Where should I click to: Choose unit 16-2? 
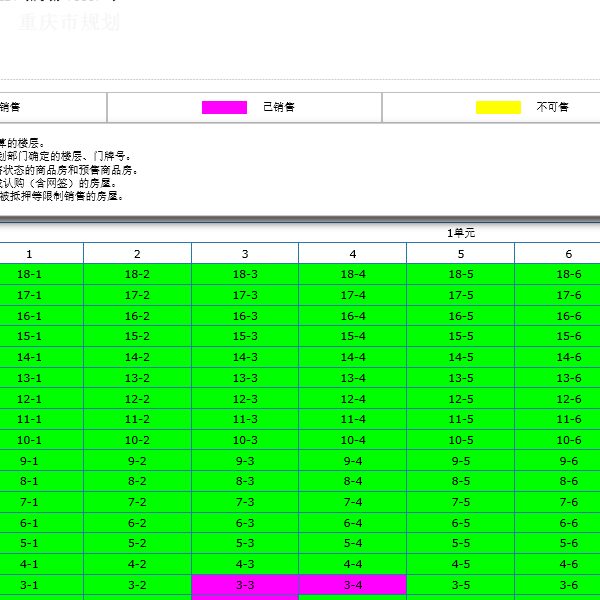(x=137, y=316)
